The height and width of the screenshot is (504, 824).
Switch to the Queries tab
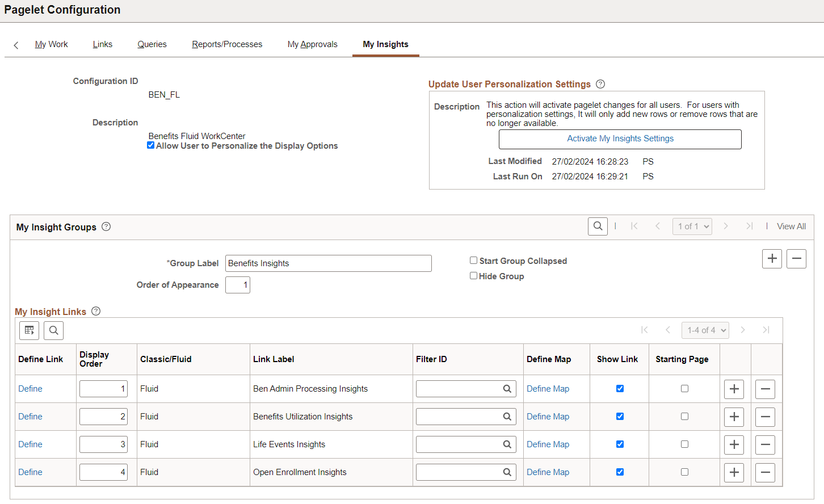(x=152, y=44)
